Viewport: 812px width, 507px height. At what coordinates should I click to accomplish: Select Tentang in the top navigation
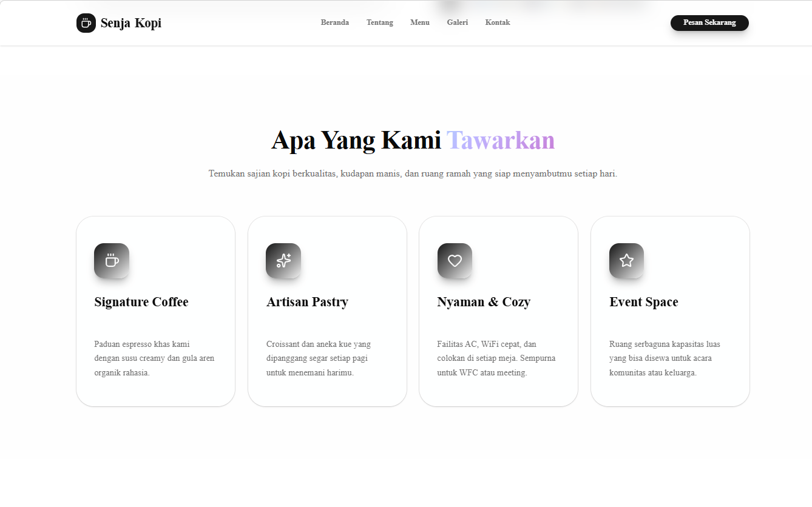pyautogui.click(x=379, y=22)
